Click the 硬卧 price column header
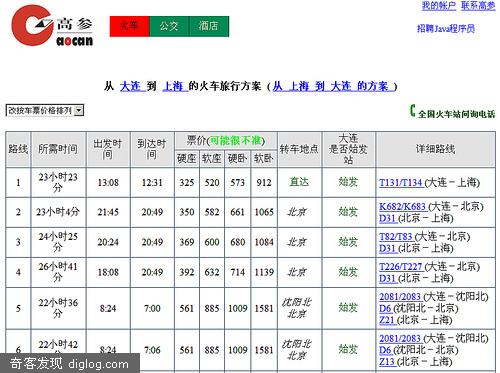Screen dimensions: 500x373 pyautogui.click(x=237, y=159)
